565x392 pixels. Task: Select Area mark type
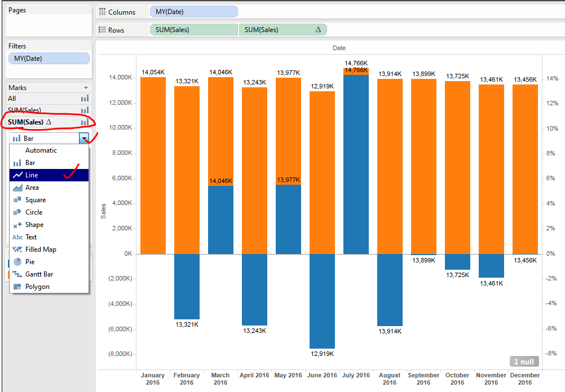pyautogui.click(x=49, y=188)
